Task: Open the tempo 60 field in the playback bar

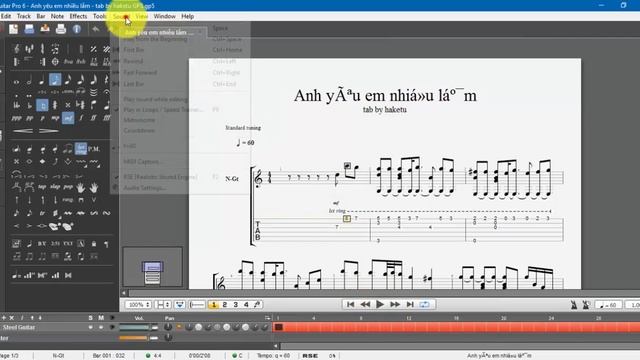Action: click(608, 304)
